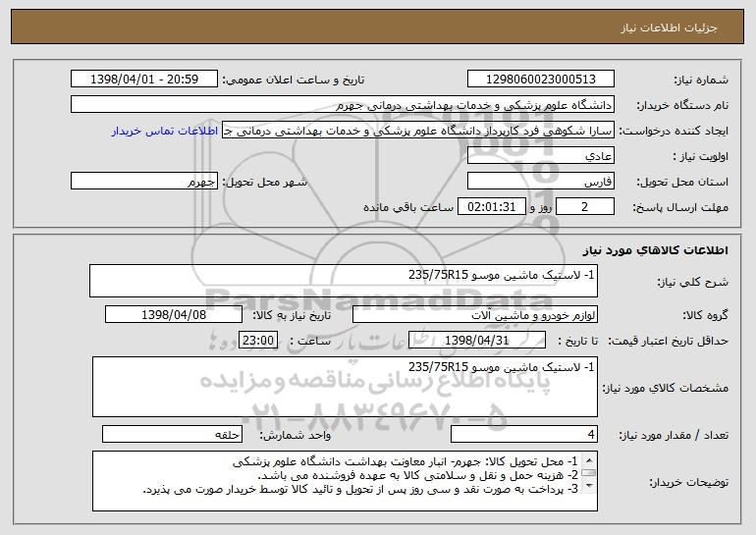Click the need date field 1398/04/08

coord(174,314)
